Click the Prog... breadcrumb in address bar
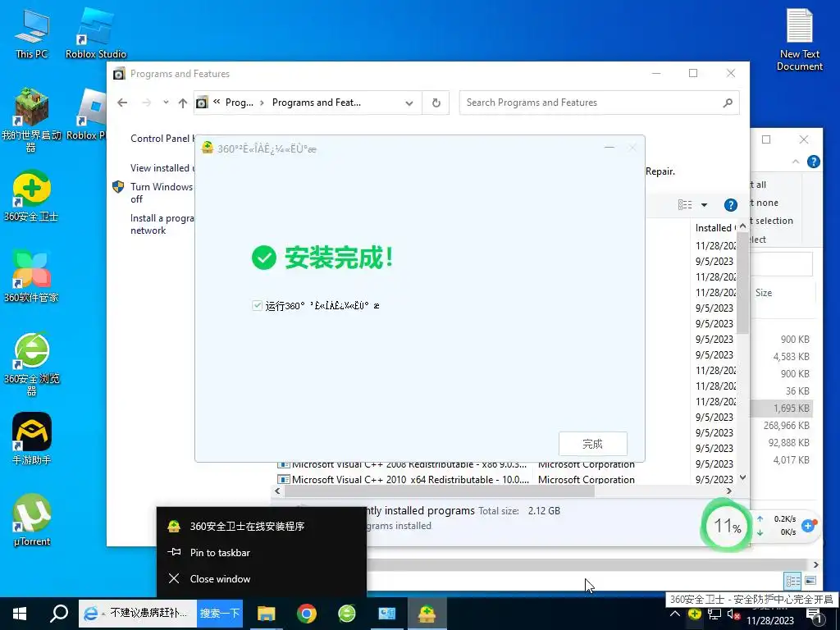This screenshot has height=630, width=840. tap(239, 103)
